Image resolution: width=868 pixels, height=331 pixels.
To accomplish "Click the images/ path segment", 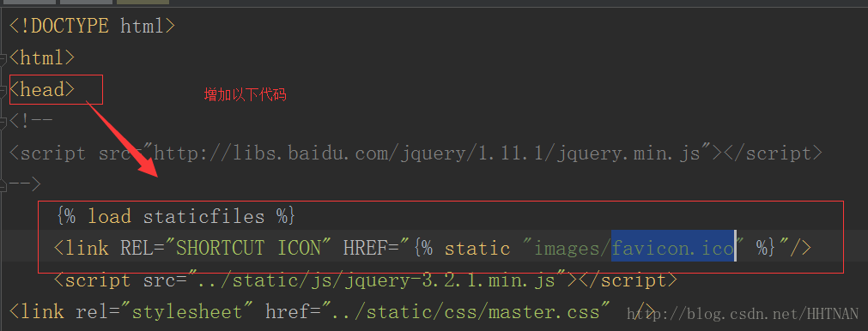I will click(573, 248).
